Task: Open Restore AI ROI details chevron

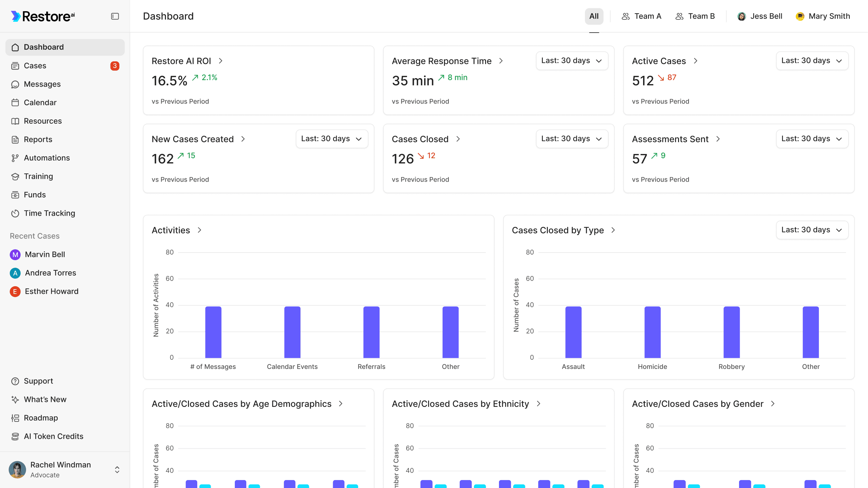Action: pos(221,61)
